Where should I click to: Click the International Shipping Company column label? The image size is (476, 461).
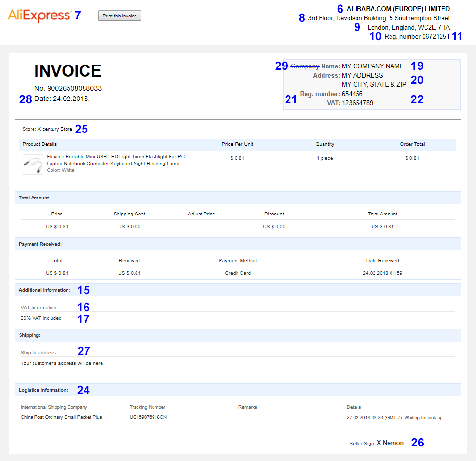54,407
